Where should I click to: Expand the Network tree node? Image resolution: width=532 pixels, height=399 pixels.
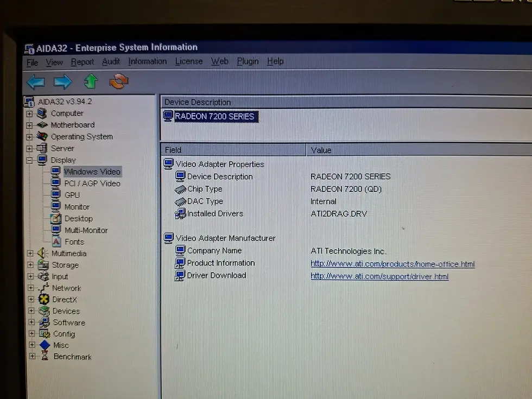point(31,288)
